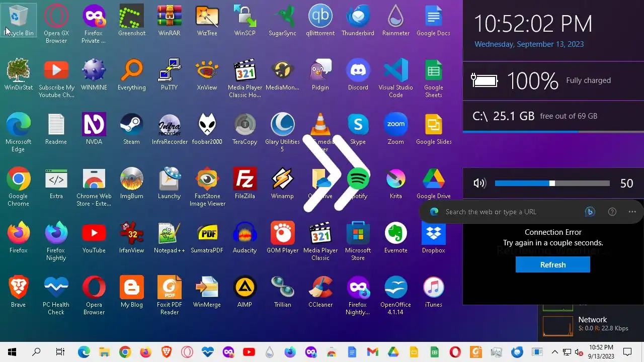Open taskbar Search magnifier
644x362 pixels.
(x=36, y=352)
